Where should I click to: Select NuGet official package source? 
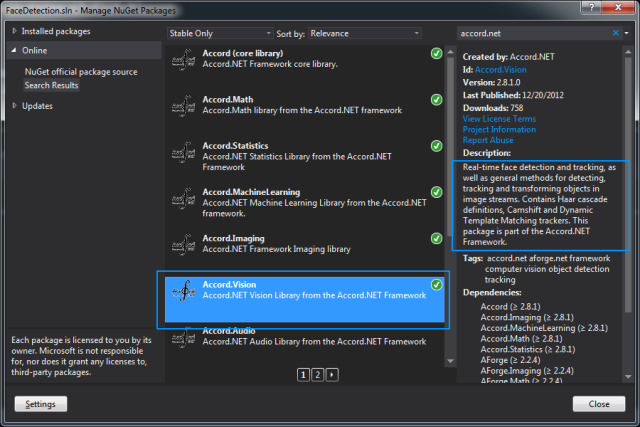tap(81, 72)
